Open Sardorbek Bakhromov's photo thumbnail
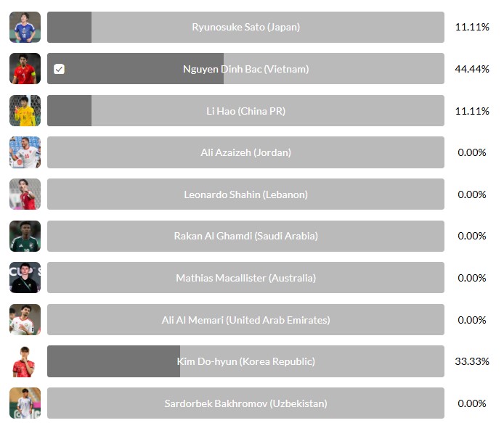The image size is (504, 423). (25, 403)
